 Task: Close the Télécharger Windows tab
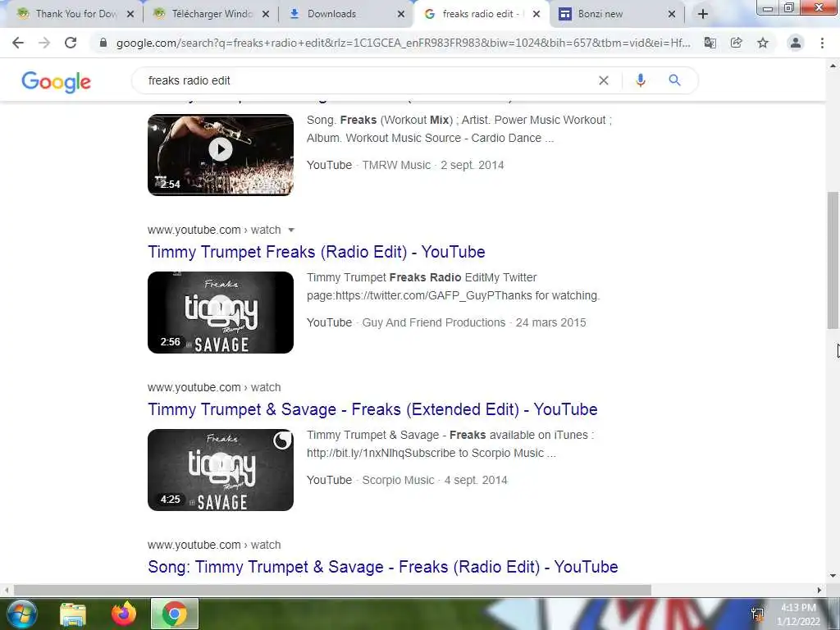pyautogui.click(x=266, y=14)
